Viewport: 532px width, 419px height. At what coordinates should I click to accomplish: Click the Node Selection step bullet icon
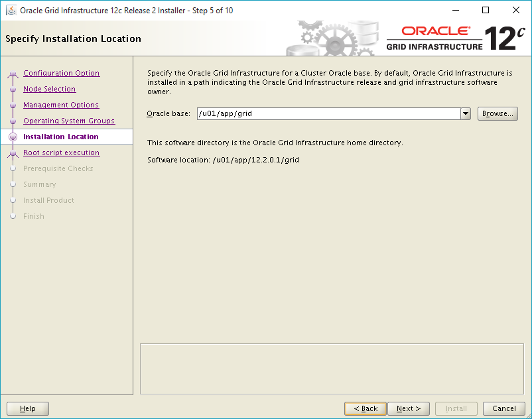(x=13, y=89)
